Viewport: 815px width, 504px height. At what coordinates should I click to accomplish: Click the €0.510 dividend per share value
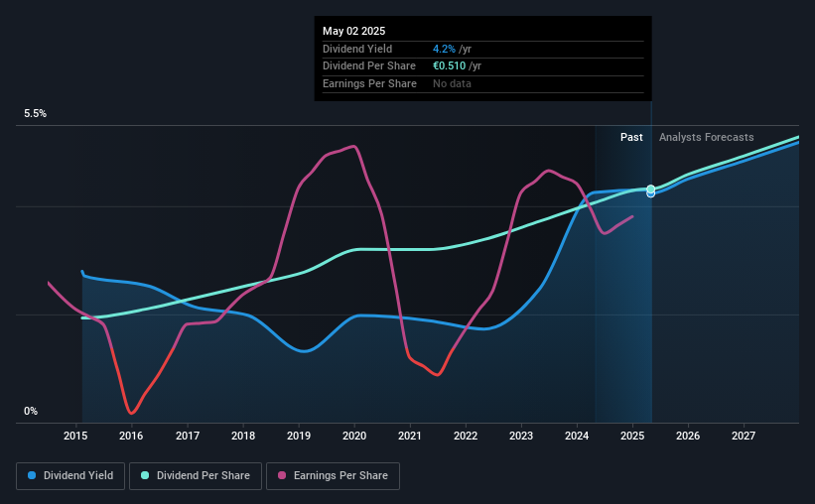click(x=449, y=66)
